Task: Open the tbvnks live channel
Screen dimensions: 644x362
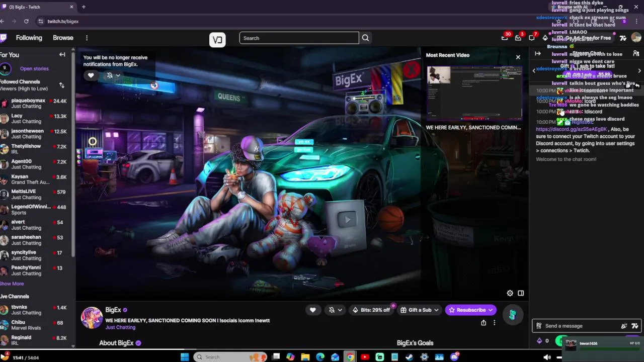Action: [35, 310]
